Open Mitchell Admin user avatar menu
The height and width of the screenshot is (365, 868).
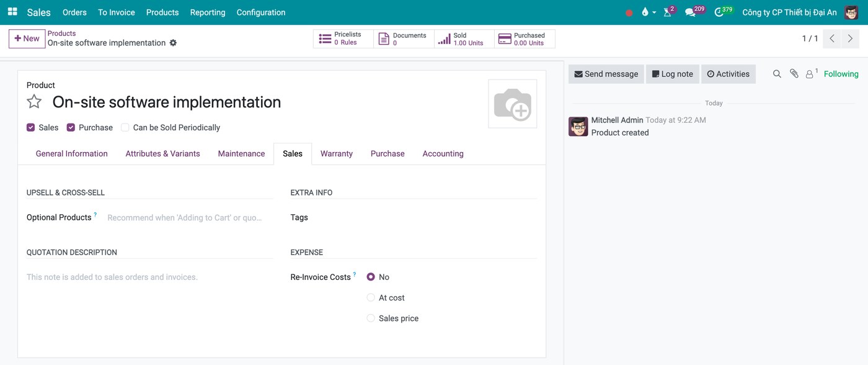click(x=851, y=12)
